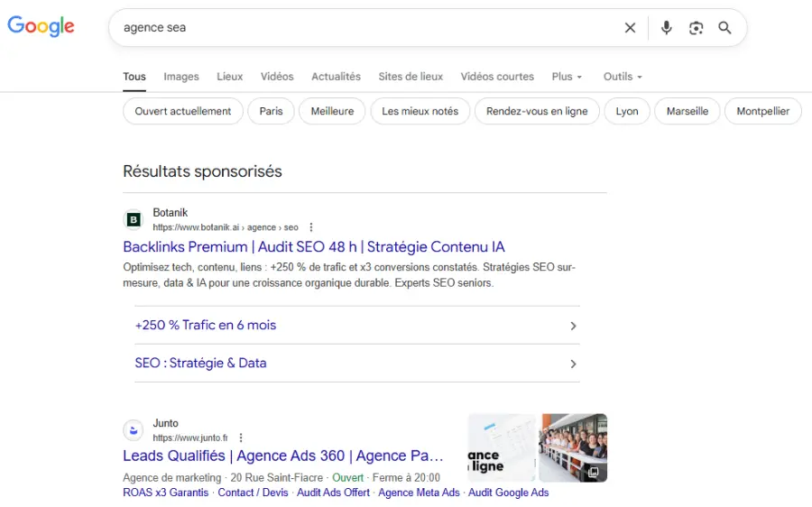Apply the Lyon filter chip
Screen dimensions: 812x507
pyautogui.click(x=627, y=111)
